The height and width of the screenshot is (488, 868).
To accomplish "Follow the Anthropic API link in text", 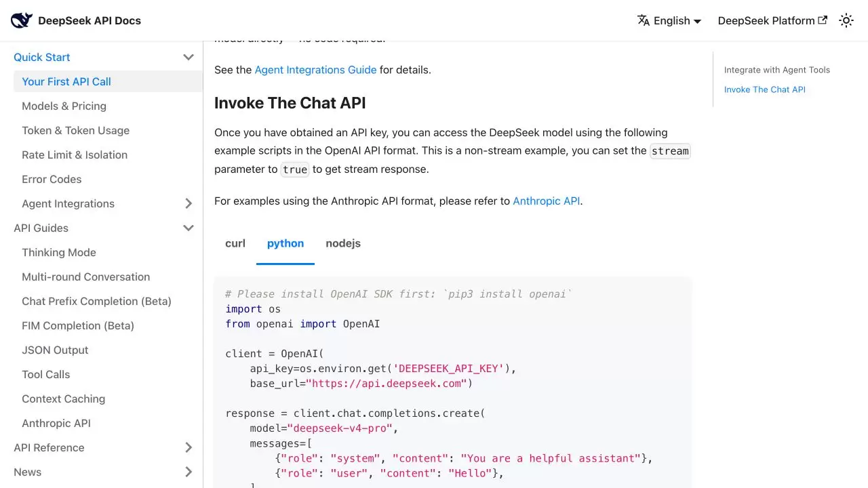I will click(546, 201).
